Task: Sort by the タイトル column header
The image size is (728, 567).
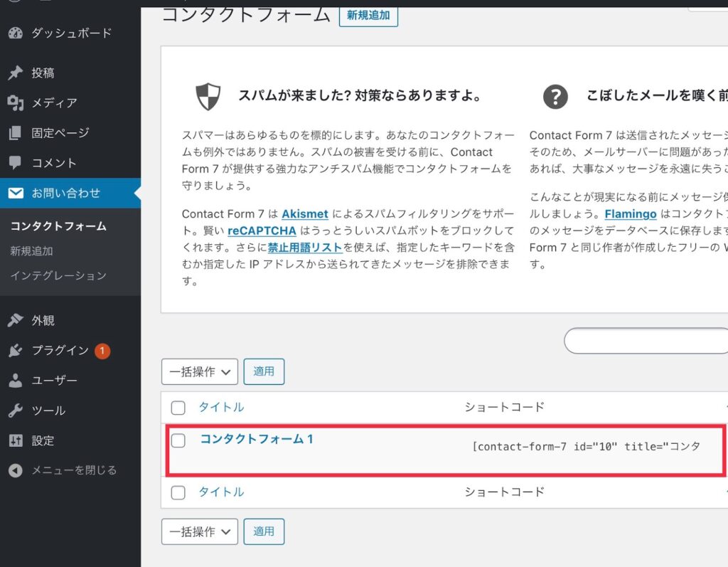Action: tap(221, 407)
